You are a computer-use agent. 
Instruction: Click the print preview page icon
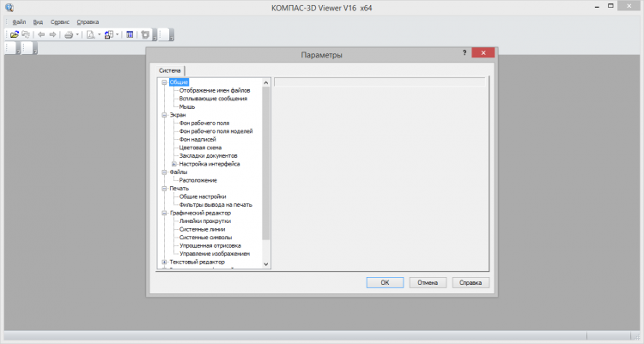pyautogui.click(x=90, y=35)
